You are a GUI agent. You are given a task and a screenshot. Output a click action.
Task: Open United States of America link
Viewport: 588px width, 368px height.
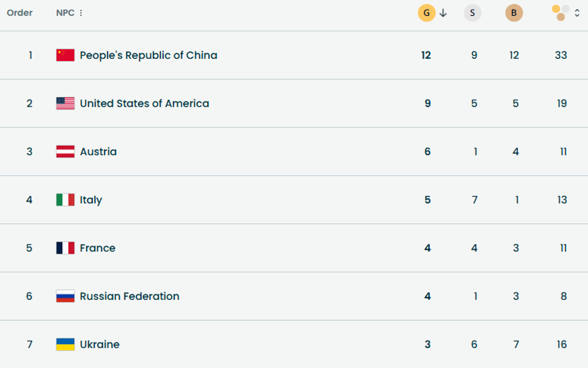pyautogui.click(x=145, y=104)
